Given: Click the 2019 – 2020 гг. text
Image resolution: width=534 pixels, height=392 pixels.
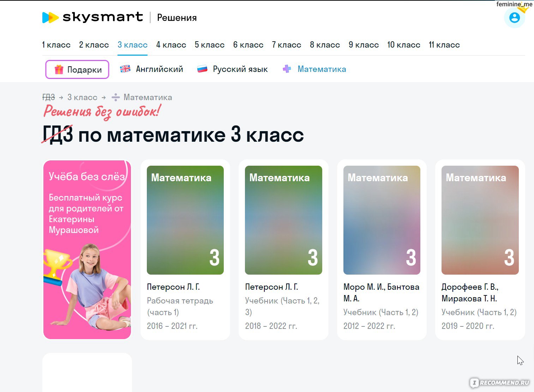Looking at the screenshot, I should [468, 326].
